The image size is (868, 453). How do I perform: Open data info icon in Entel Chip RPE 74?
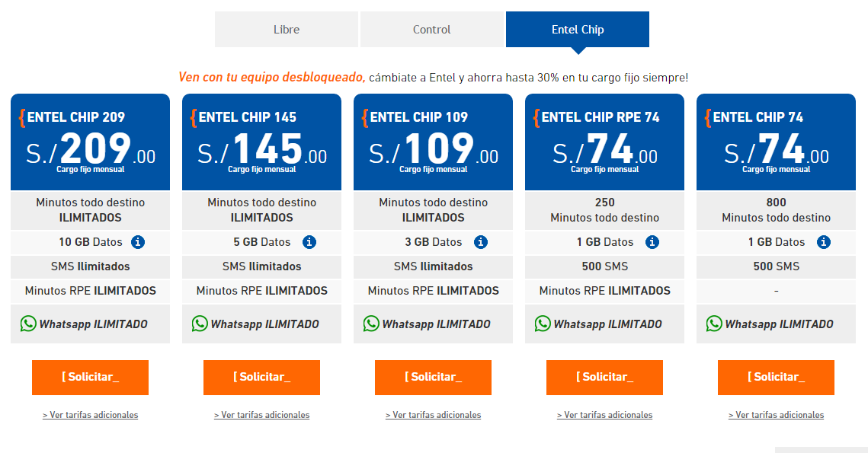(652, 241)
